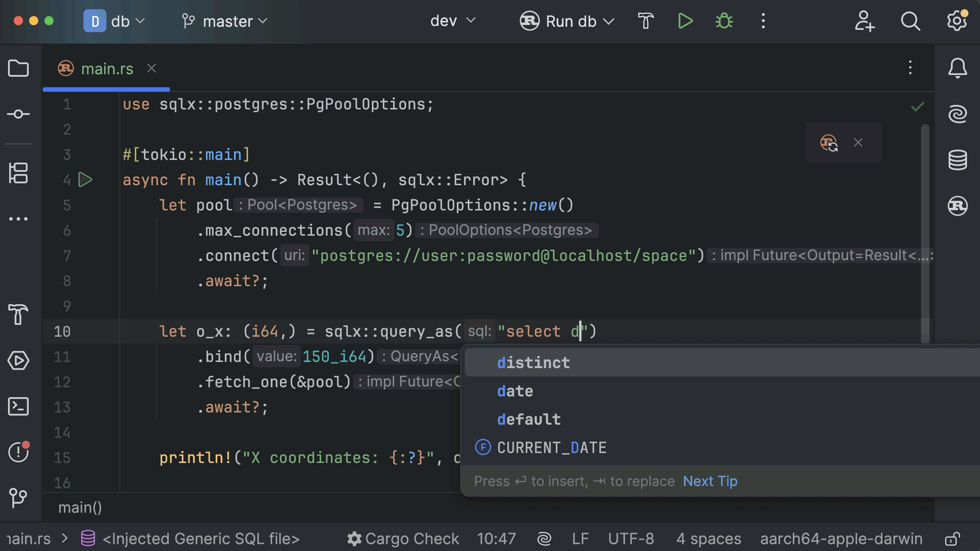The width and height of the screenshot is (980, 551).
Task: Choose the distinct completion suggestion
Action: [x=533, y=363]
